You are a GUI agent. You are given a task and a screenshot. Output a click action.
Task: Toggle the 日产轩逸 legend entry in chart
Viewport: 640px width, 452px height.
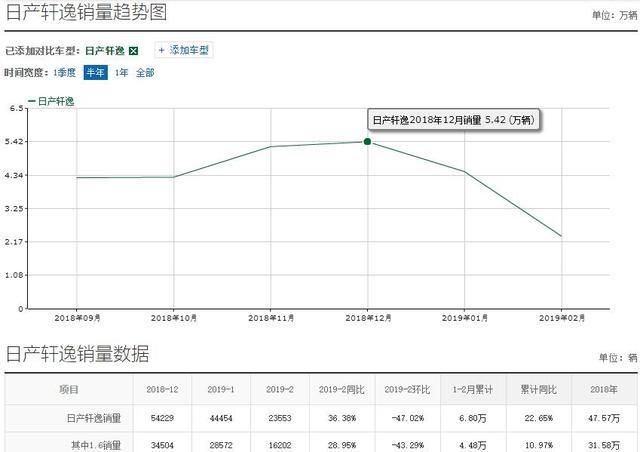tap(51, 101)
